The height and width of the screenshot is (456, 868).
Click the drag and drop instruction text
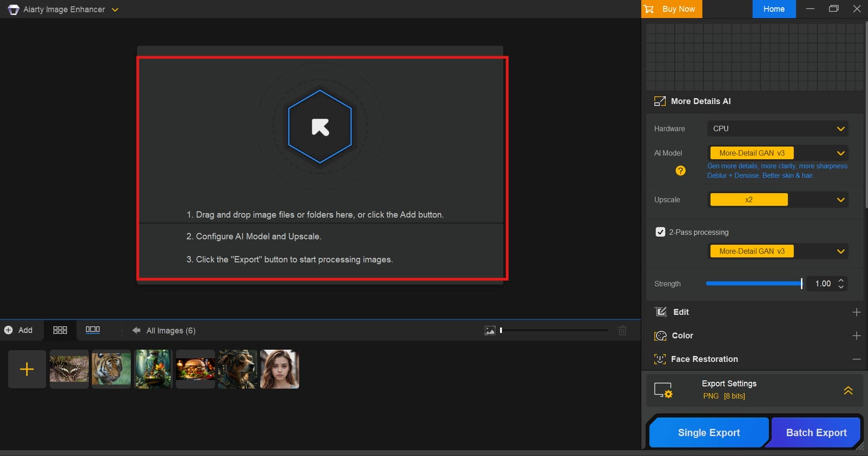point(315,214)
